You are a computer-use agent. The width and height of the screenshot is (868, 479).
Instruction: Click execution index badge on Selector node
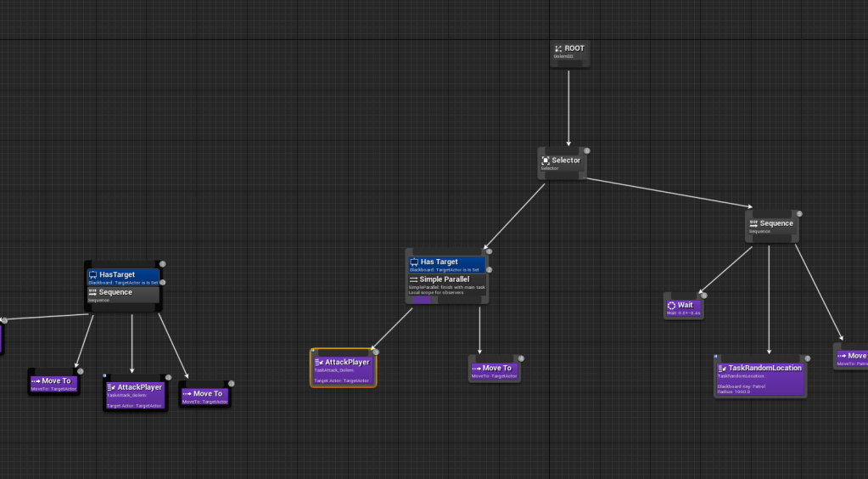(586, 151)
